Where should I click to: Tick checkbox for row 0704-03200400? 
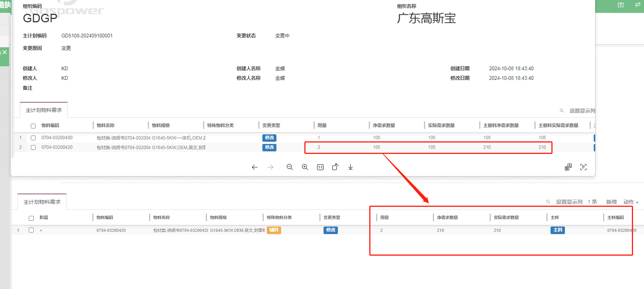(33, 138)
